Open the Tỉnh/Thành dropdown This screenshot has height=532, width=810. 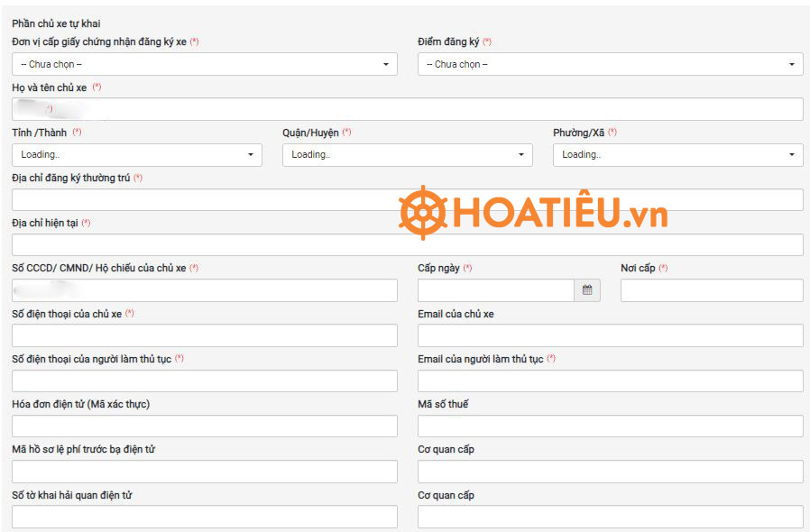[137, 155]
